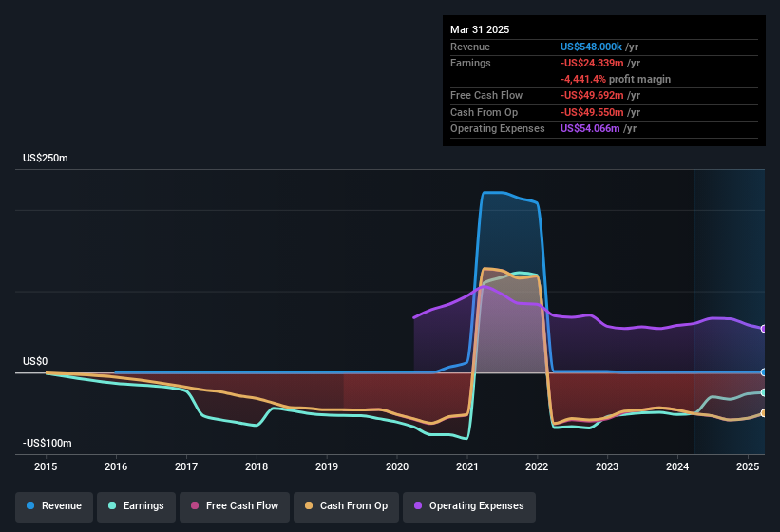Click the 2025 x-axis label

[748, 466]
